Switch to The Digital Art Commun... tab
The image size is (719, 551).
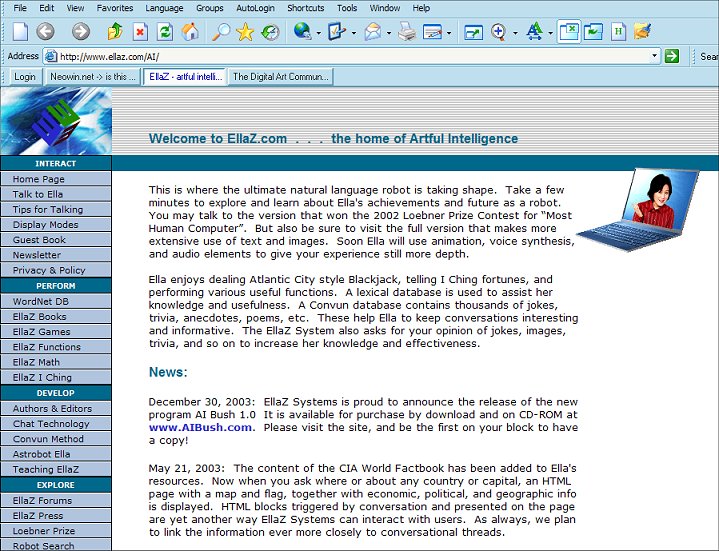pos(281,77)
